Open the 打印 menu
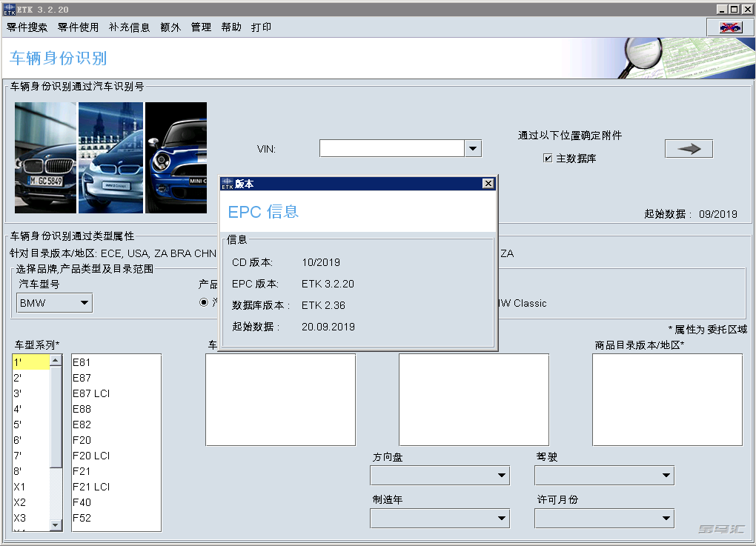 [x=262, y=27]
